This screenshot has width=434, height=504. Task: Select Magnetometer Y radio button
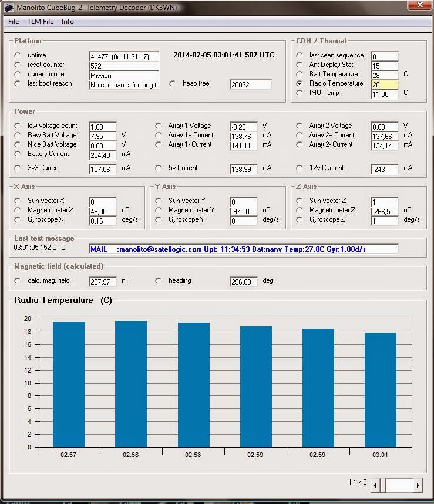[x=158, y=210]
